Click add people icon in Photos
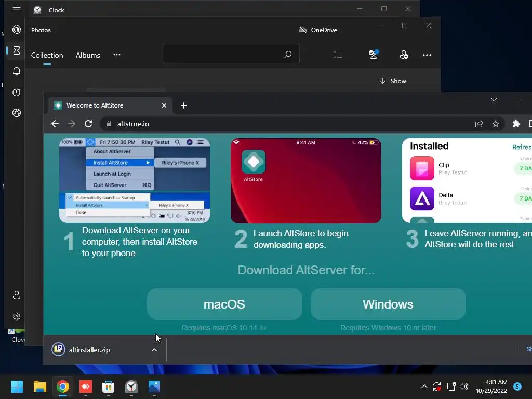The width and height of the screenshot is (532, 399). [x=404, y=55]
